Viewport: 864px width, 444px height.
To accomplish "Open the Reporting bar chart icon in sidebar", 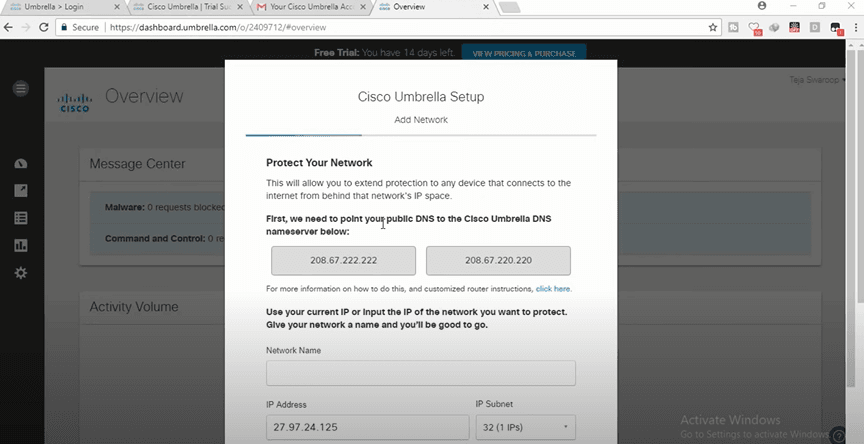I will (21, 245).
